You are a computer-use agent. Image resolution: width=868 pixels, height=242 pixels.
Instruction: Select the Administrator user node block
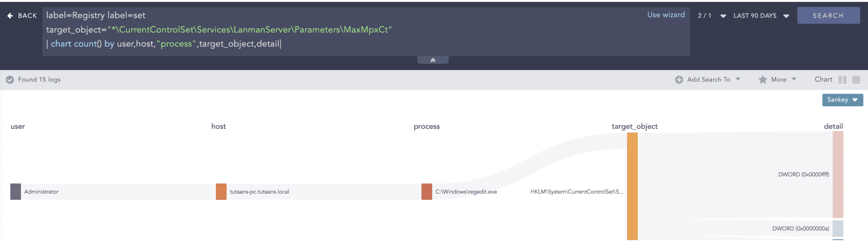click(16, 192)
